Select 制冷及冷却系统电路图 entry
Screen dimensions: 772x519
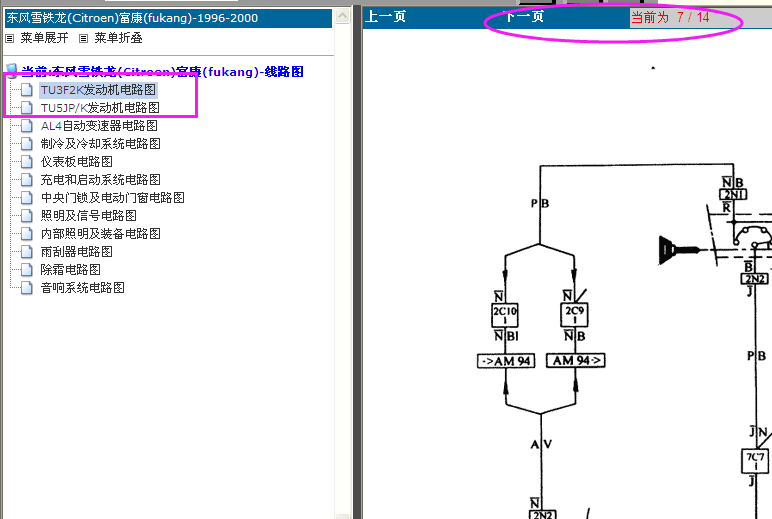pyautogui.click(x=100, y=144)
